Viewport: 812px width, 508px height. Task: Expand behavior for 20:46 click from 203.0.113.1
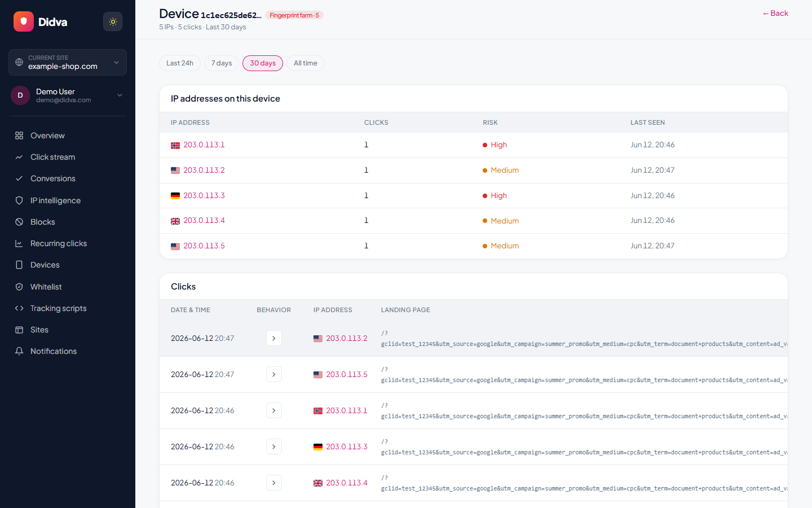coord(274,410)
